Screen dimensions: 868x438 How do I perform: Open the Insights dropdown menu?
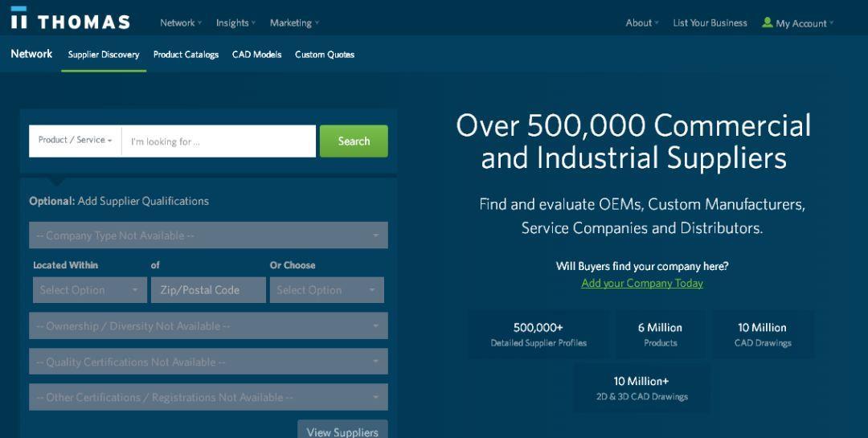pos(235,23)
